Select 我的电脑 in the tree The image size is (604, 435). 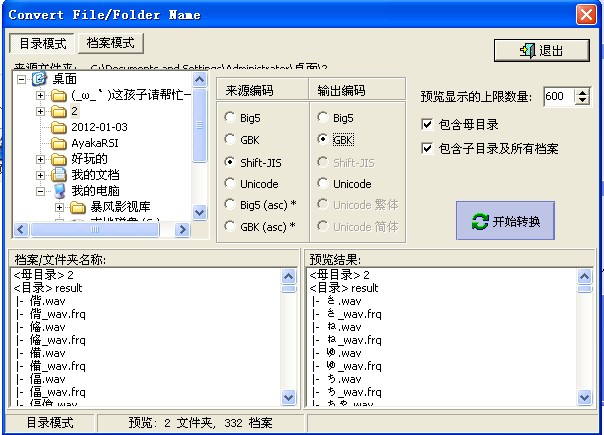pyautogui.click(x=95, y=191)
